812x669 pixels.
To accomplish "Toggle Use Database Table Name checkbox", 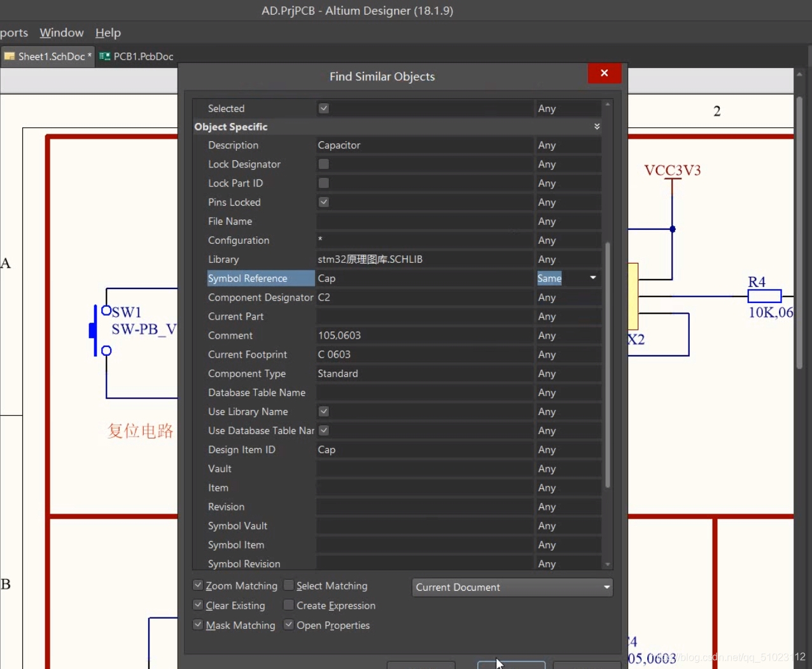I will 324,430.
